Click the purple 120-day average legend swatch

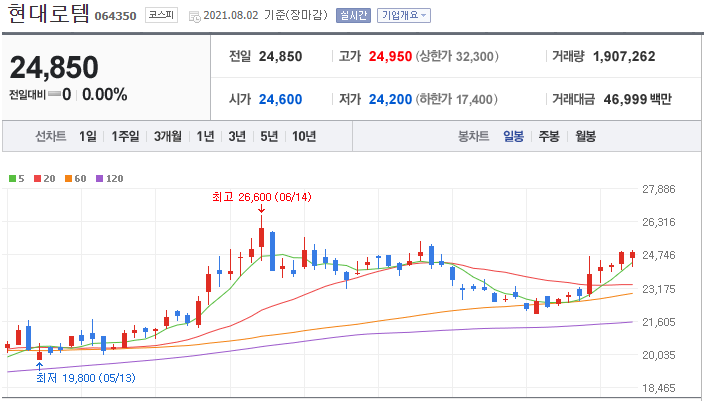pos(100,179)
